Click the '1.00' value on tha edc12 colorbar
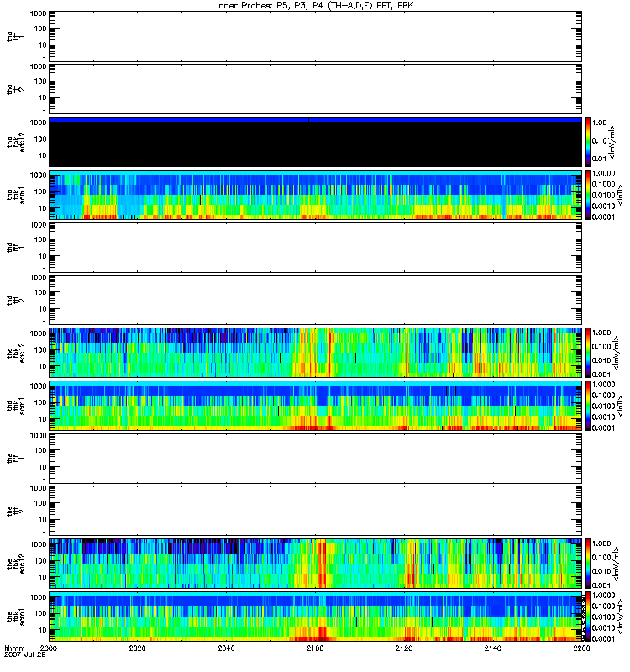Screen dimensions: 630x672 coord(600,123)
